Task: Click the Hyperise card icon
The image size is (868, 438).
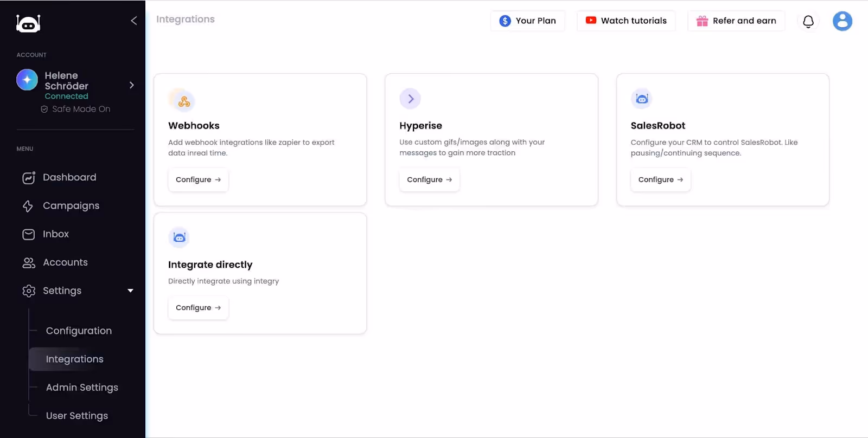Action: 410,99
